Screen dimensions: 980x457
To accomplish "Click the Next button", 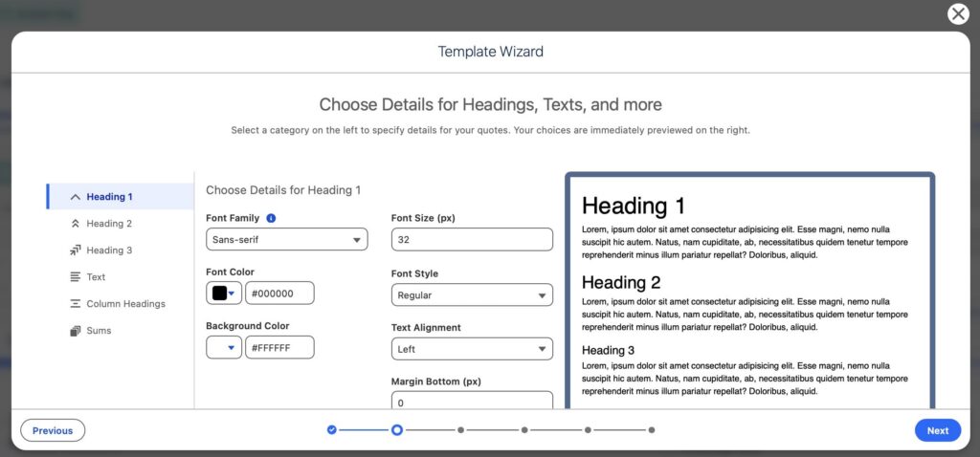I will 938,430.
